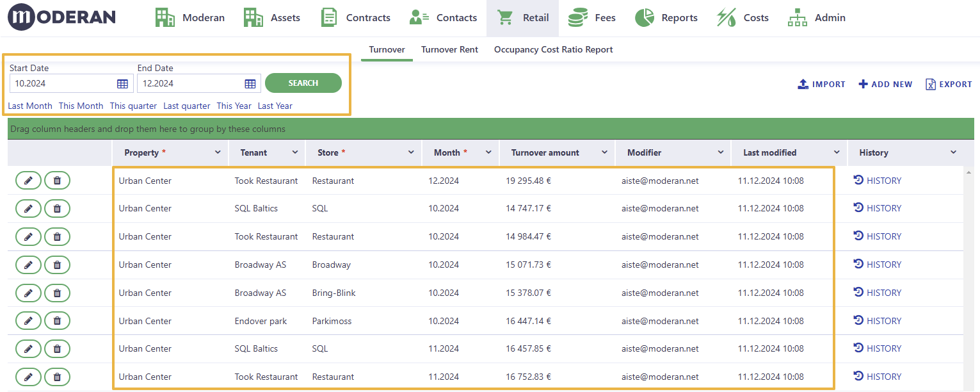Expand the Store column menu
The image size is (980, 392).
pos(411,152)
